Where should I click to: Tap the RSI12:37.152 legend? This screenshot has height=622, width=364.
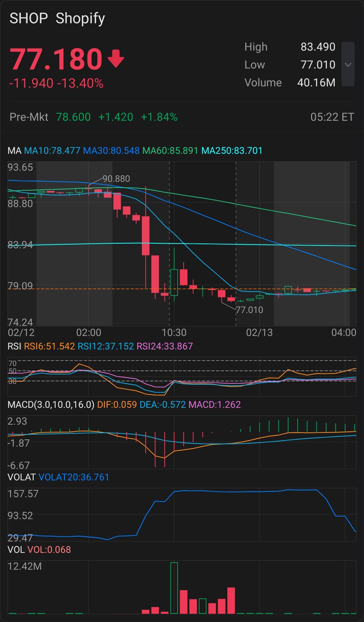click(x=106, y=346)
